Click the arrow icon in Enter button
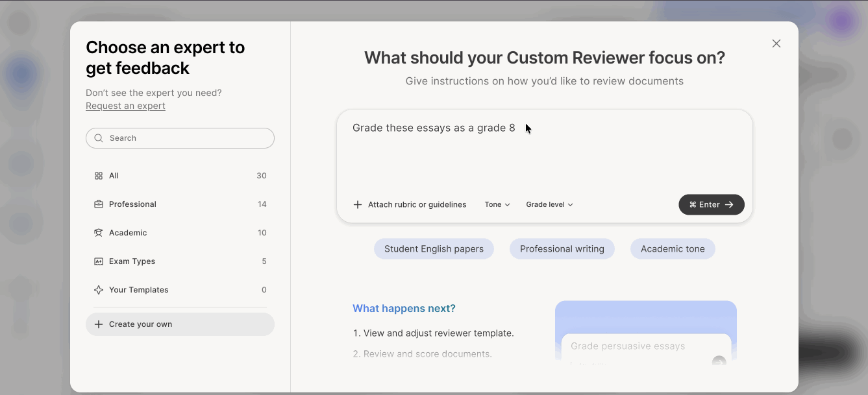868x395 pixels. tap(729, 204)
